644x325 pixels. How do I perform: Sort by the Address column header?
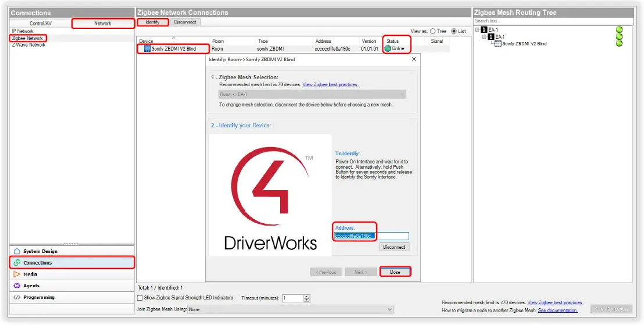[x=336, y=41]
